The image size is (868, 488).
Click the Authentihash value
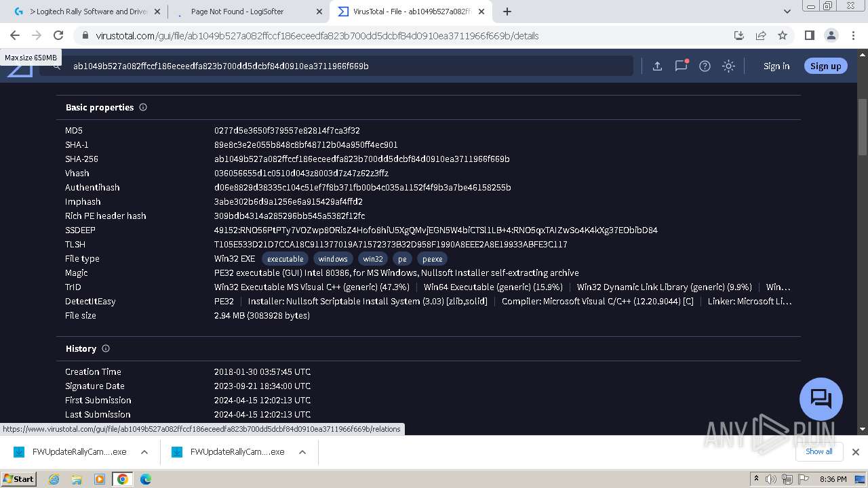363,187
